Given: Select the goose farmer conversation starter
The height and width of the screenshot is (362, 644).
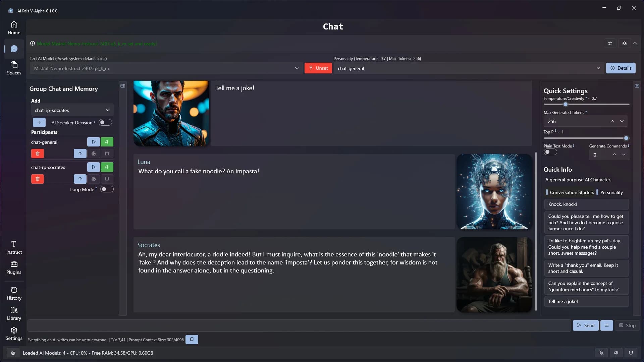Looking at the screenshot, I should click(x=586, y=222).
